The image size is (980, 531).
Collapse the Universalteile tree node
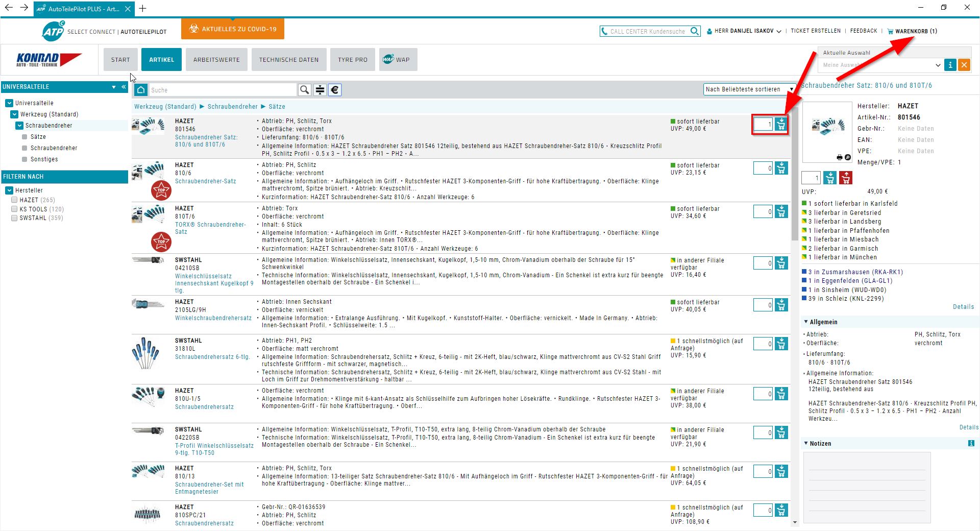(9, 103)
